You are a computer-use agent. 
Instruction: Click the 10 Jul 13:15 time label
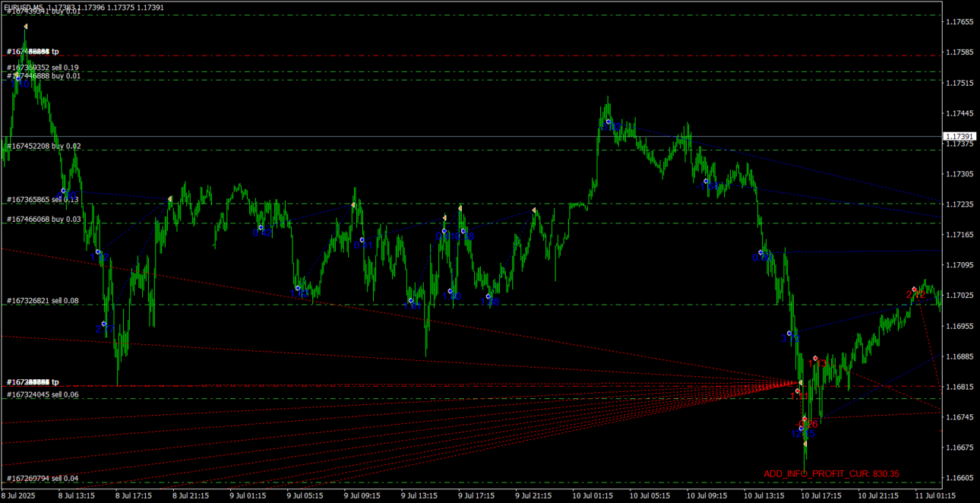point(763,495)
